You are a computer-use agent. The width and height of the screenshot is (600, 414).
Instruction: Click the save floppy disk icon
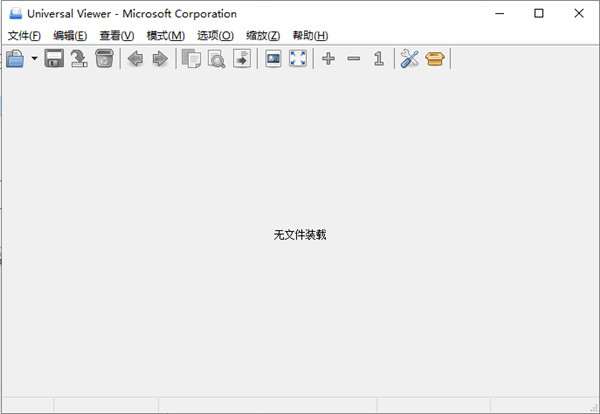click(x=54, y=60)
